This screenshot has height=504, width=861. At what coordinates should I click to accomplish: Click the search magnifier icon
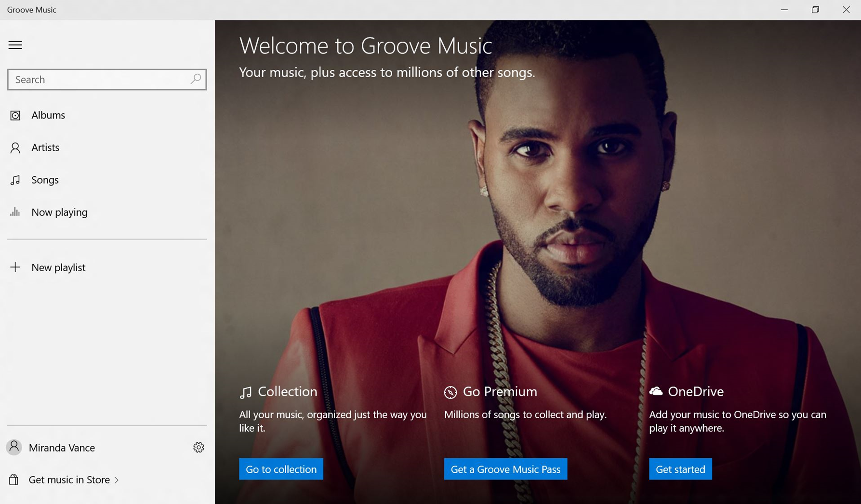point(196,79)
